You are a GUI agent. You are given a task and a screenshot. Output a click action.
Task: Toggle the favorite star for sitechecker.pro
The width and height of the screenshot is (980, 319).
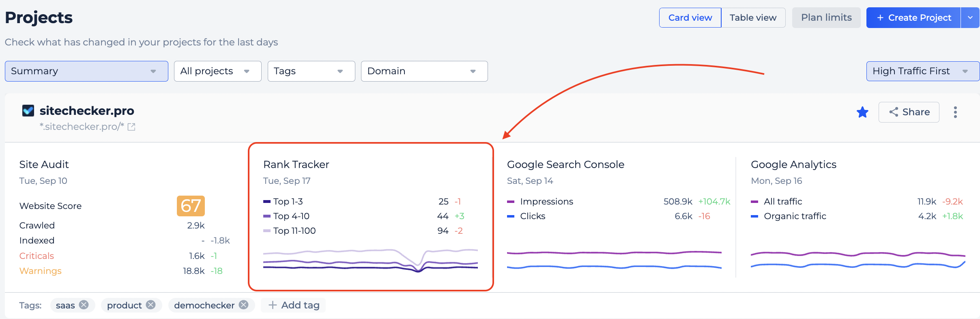pyautogui.click(x=862, y=112)
